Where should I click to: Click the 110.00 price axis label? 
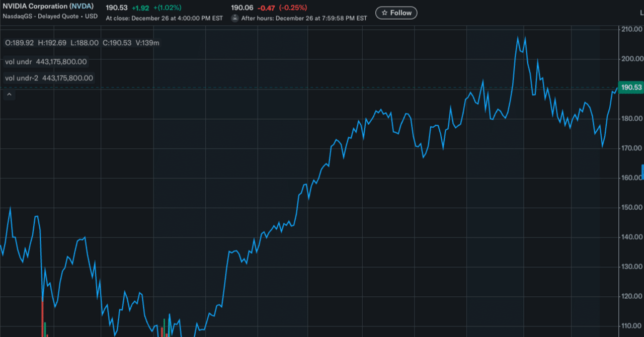tap(632, 326)
